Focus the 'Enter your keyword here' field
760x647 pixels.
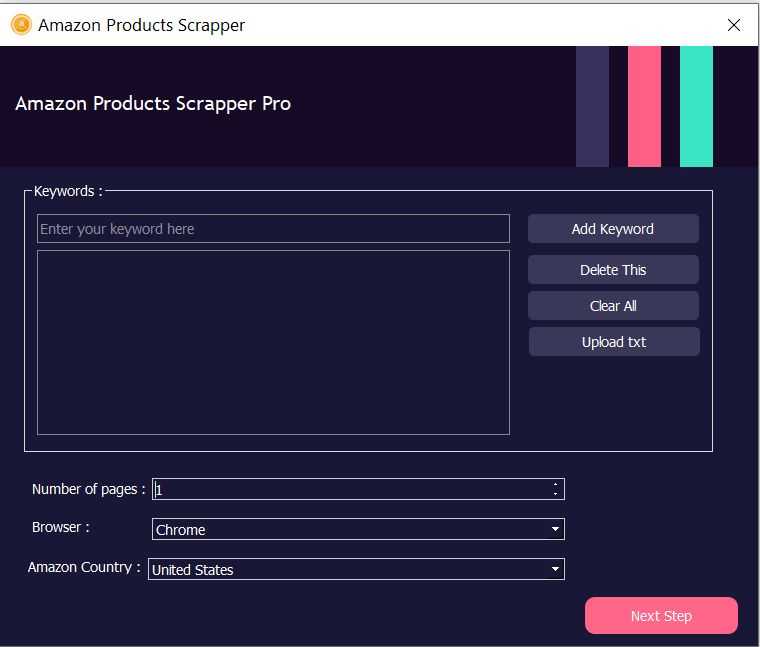[273, 229]
